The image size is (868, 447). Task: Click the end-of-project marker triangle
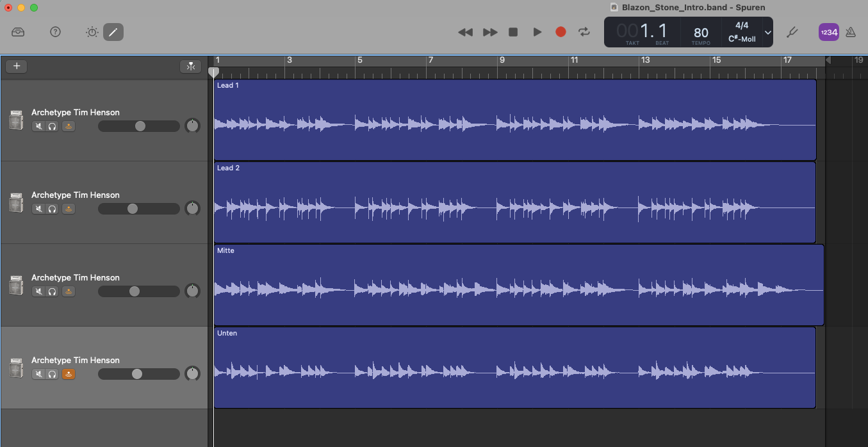(x=828, y=60)
